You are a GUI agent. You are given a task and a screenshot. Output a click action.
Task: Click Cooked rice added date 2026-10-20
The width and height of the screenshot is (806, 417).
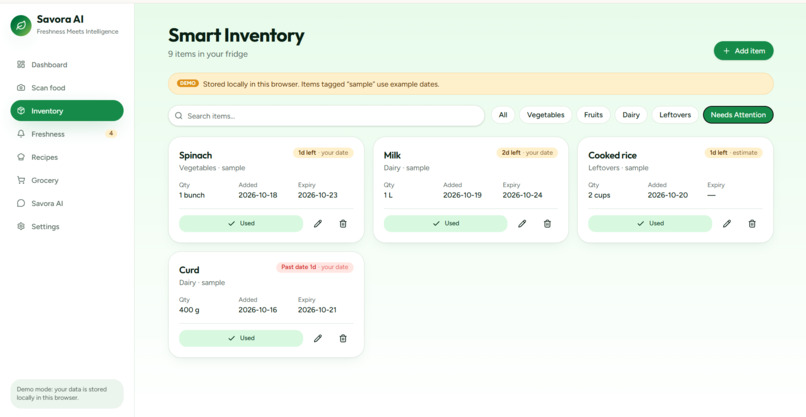[x=668, y=195]
